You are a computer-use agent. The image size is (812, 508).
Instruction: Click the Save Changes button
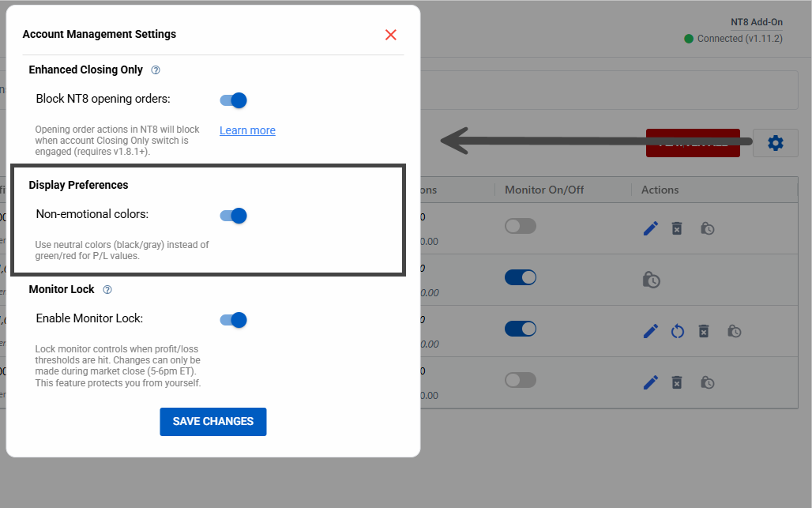pyautogui.click(x=212, y=422)
